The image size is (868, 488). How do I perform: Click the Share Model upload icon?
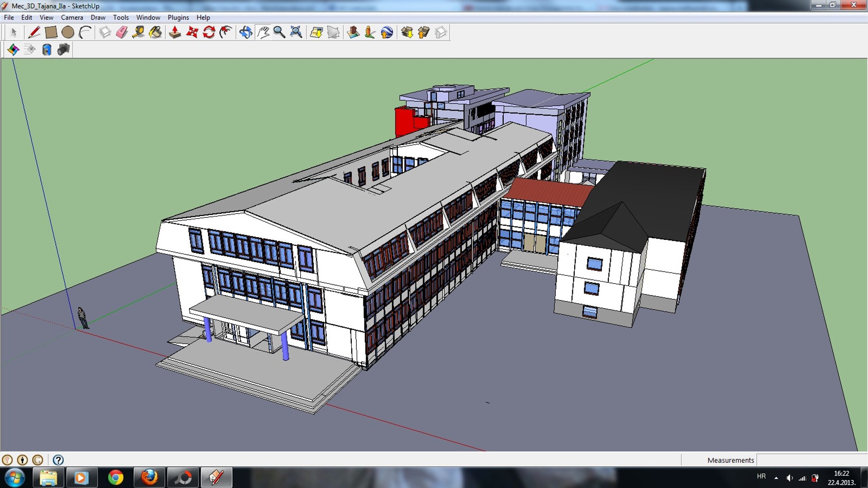pyautogui.click(x=424, y=33)
